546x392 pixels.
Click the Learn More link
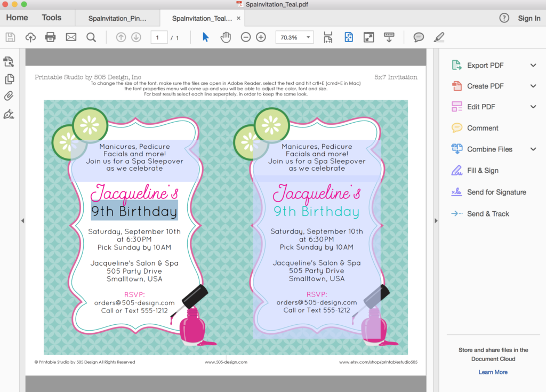pos(493,372)
